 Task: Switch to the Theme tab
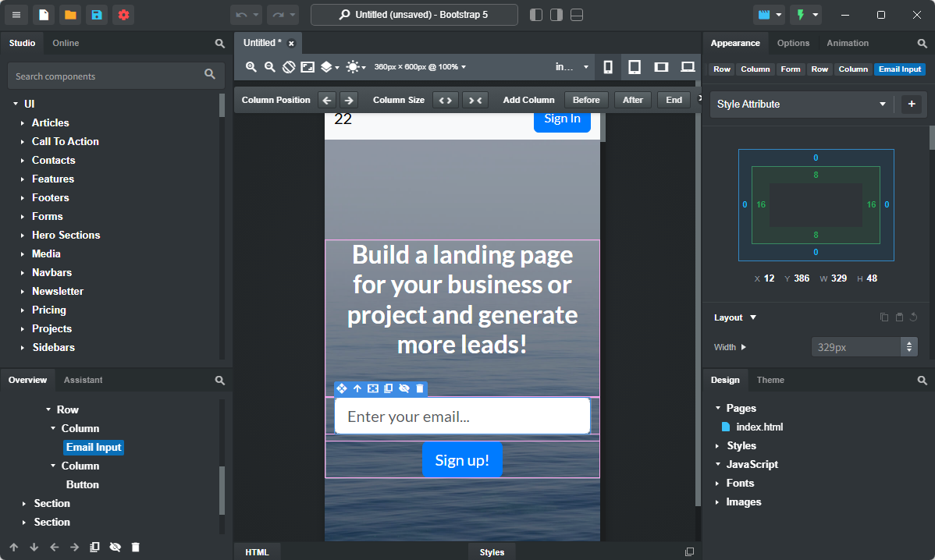tap(770, 380)
